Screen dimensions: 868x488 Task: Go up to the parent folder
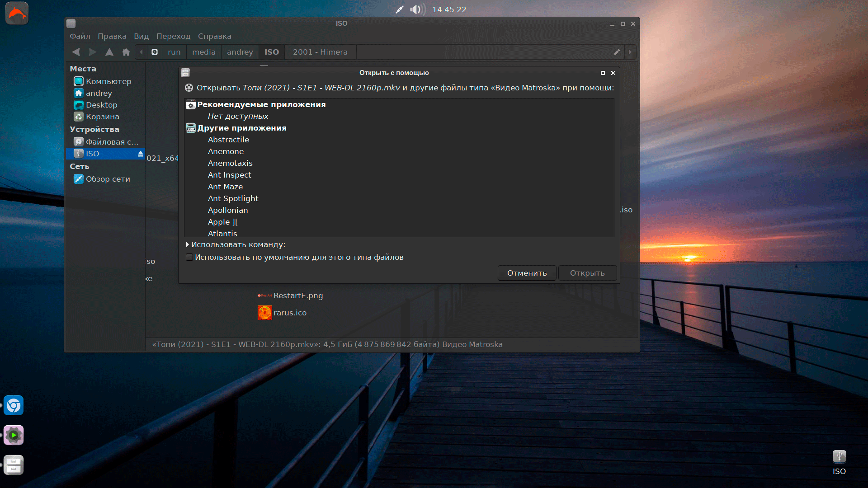[x=109, y=52]
